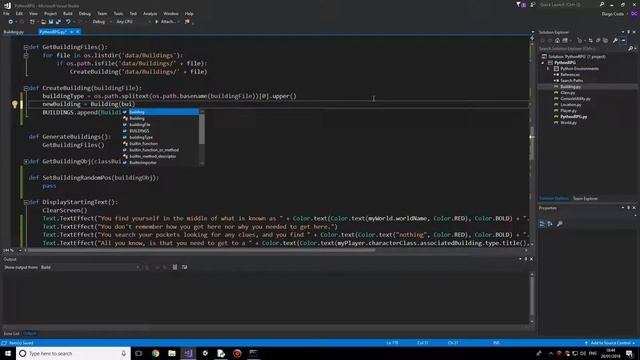Click the Property Pages wrench in Properties panel

pos(560,224)
